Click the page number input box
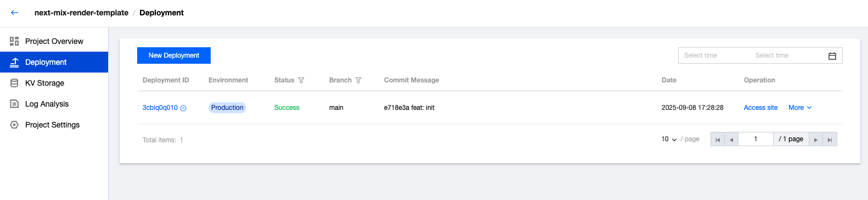The height and width of the screenshot is (200, 868). point(756,140)
